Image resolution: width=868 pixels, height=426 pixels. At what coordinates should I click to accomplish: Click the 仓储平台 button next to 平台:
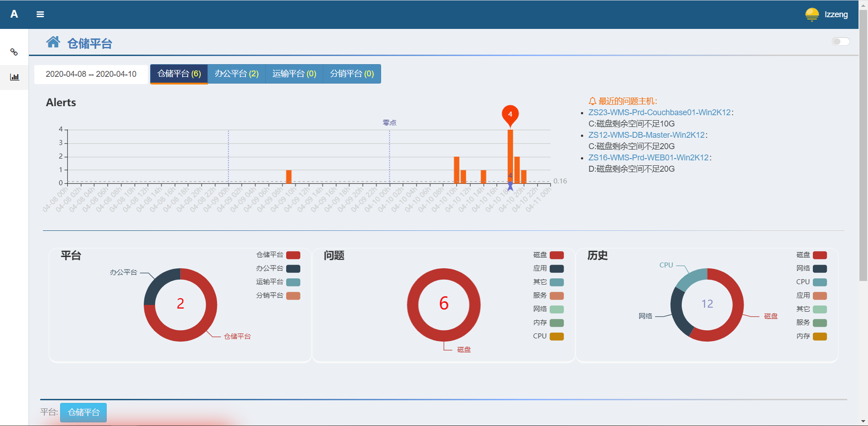[x=84, y=412]
